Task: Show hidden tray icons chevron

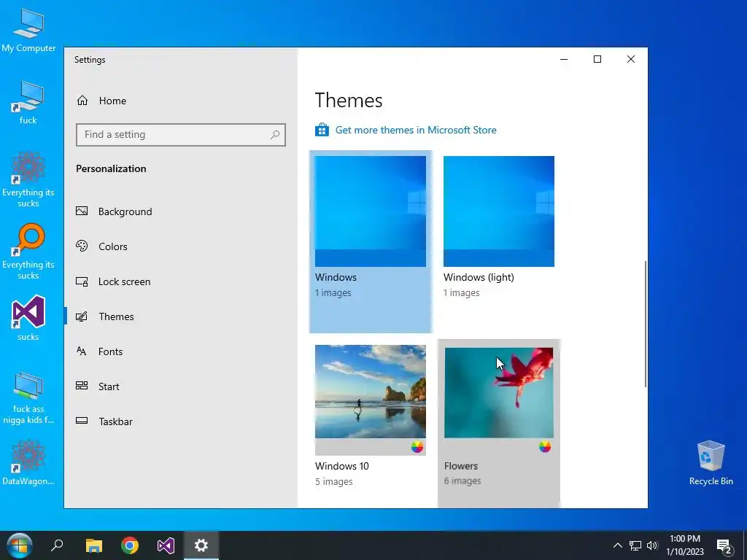Action: [617, 545]
